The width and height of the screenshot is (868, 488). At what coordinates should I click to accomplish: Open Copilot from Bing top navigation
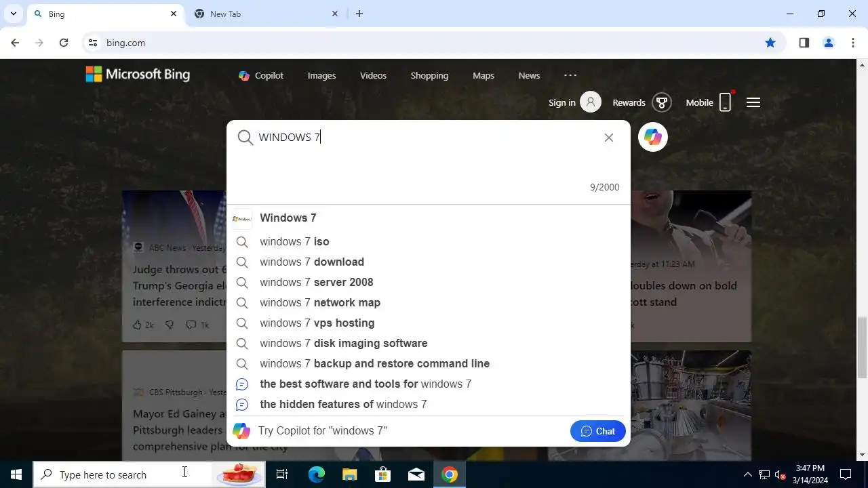point(261,75)
